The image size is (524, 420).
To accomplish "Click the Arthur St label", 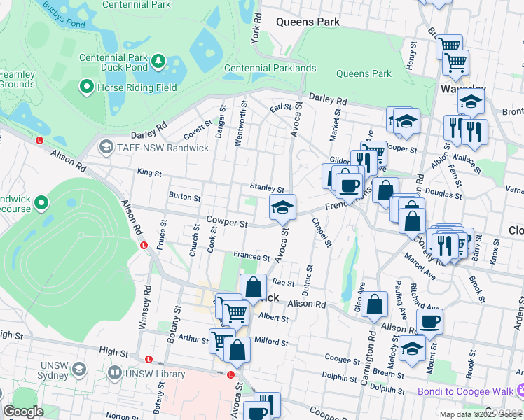I will (193, 339).
